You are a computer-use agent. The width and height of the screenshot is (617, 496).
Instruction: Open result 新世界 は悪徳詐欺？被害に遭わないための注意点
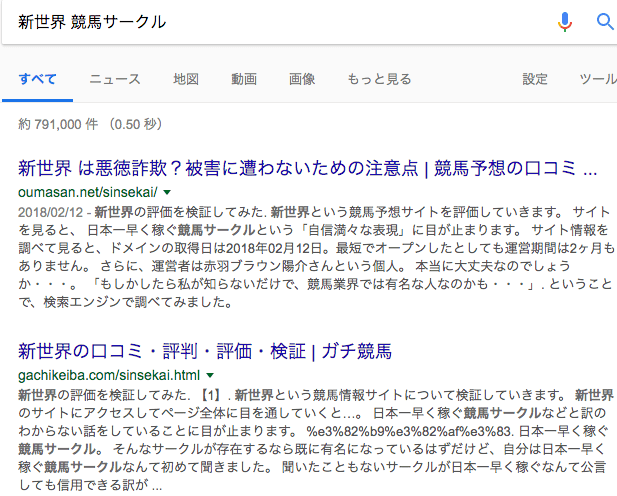(308, 168)
